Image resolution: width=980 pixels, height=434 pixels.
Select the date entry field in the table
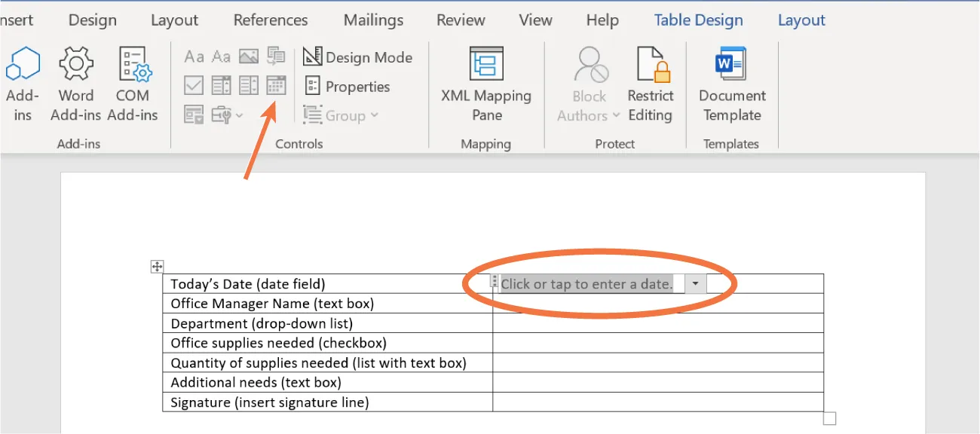pyautogui.click(x=588, y=283)
